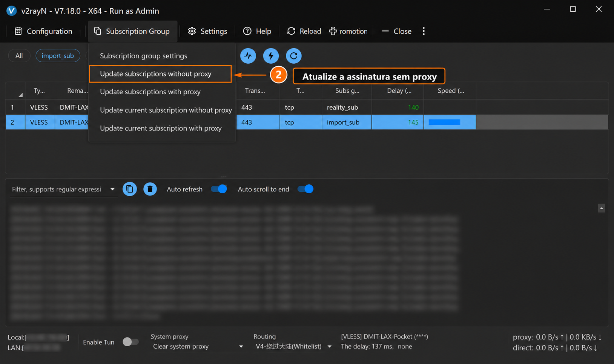Image resolution: width=614 pixels, height=364 pixels.
Task: Click the Close toolbar button
Action: pyautogui.click(x=396, y=31)
